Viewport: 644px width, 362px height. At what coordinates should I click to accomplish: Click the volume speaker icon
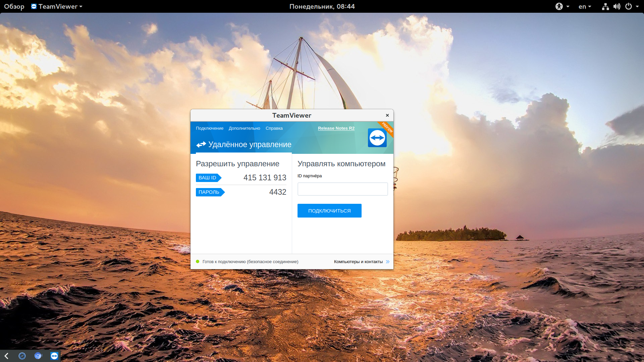617,6
